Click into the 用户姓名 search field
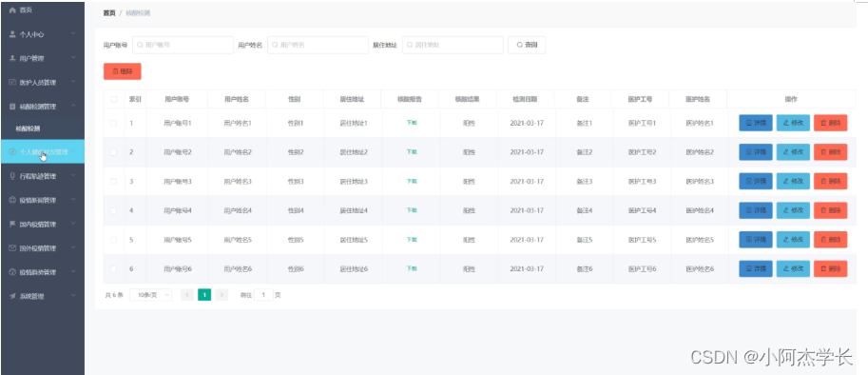Screen dimensions: 868x375 point(318,45)
